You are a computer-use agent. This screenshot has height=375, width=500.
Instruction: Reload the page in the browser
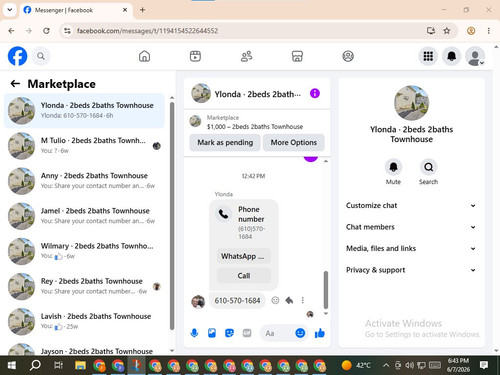[x=46, y=31]
